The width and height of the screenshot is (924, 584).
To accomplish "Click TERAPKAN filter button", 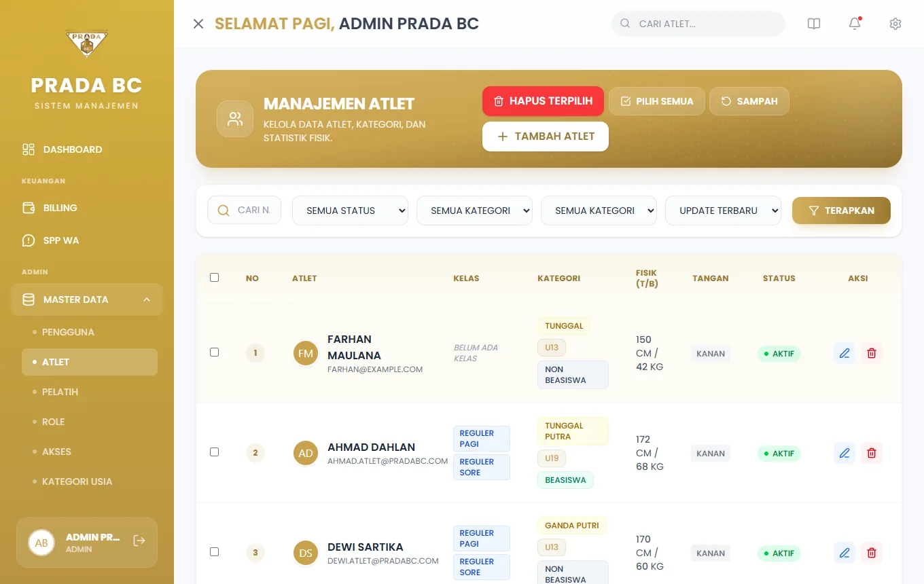I will (841, 211).
